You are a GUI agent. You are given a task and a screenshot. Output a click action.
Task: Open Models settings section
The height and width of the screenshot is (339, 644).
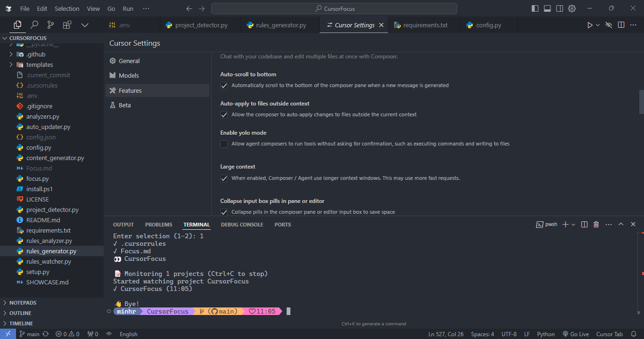pyautogui.click(x=157, y=75)
